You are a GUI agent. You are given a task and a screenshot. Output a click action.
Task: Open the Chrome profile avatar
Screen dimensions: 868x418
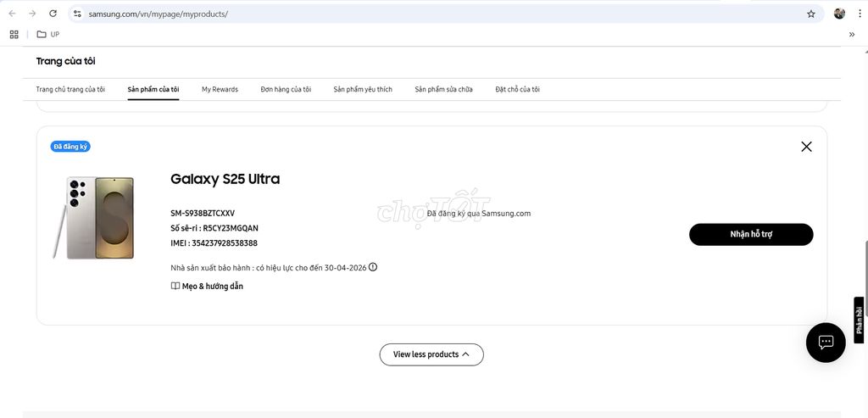(839, 14)
